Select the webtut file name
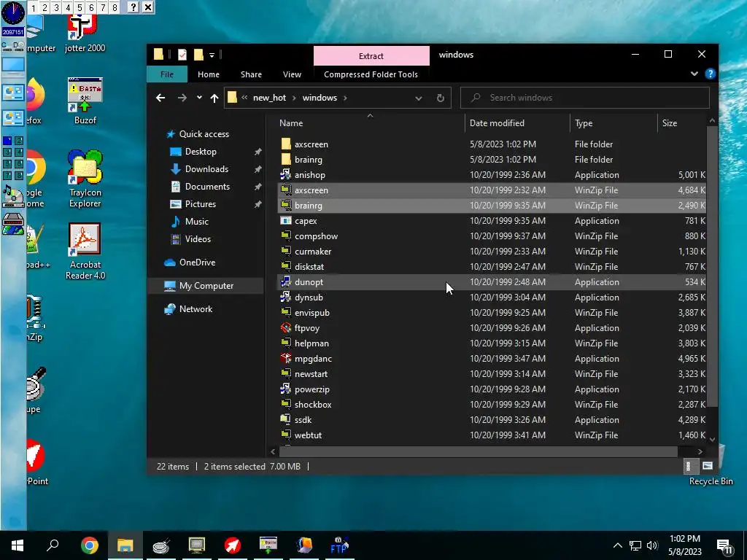This screenshot has height=560, width=747. 309,435
